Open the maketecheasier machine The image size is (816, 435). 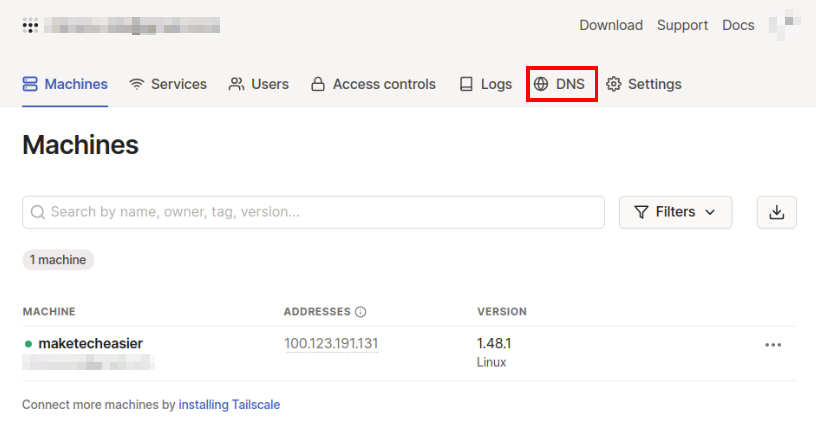coord(91,343)
